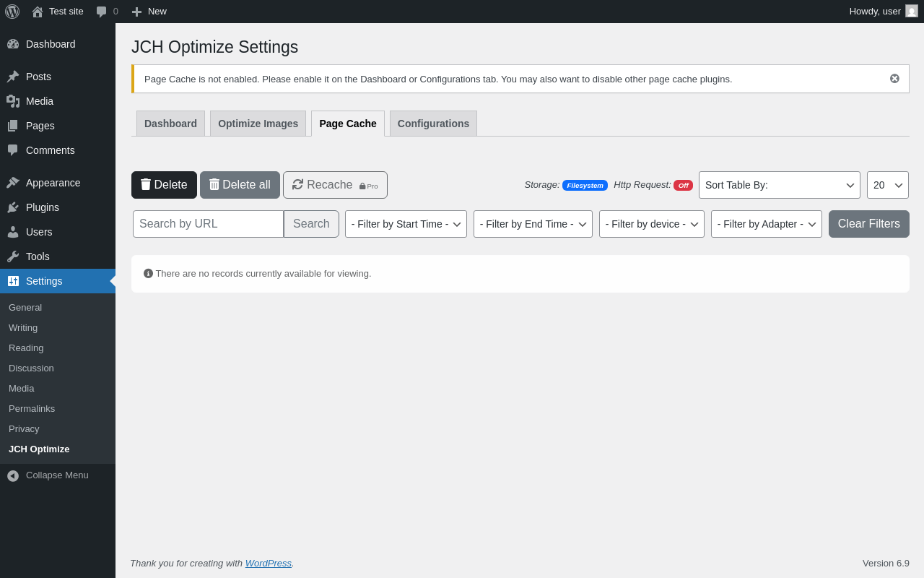Image resolution: width=924 pixels, height=578 pixels.
Task: Switch to the Dashboard tab
Action: [170, 124]
